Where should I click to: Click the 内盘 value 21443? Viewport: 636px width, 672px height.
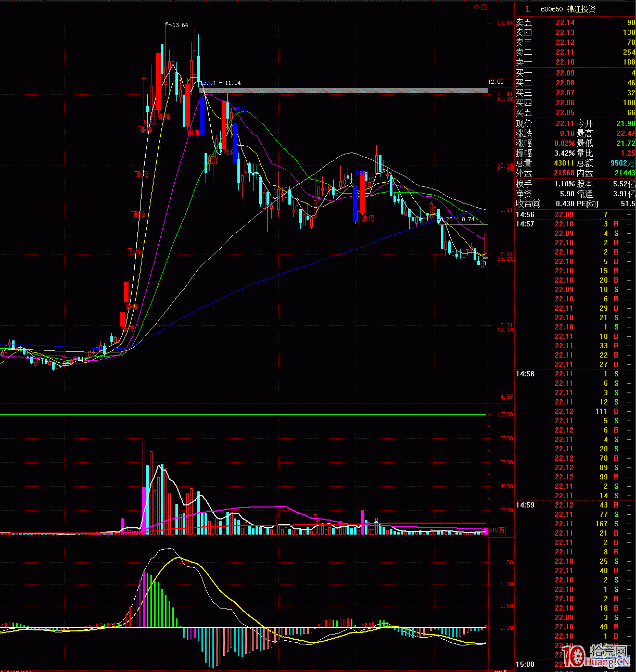tap(625, 173)
